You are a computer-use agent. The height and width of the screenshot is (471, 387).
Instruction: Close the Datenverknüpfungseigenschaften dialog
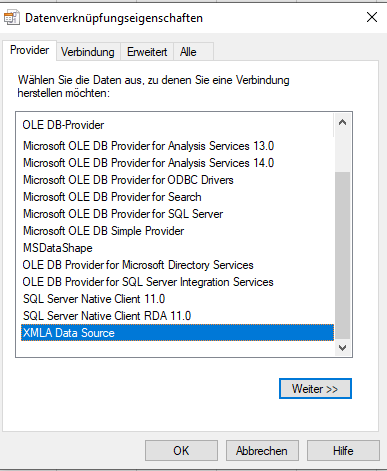tap(372, 17)
